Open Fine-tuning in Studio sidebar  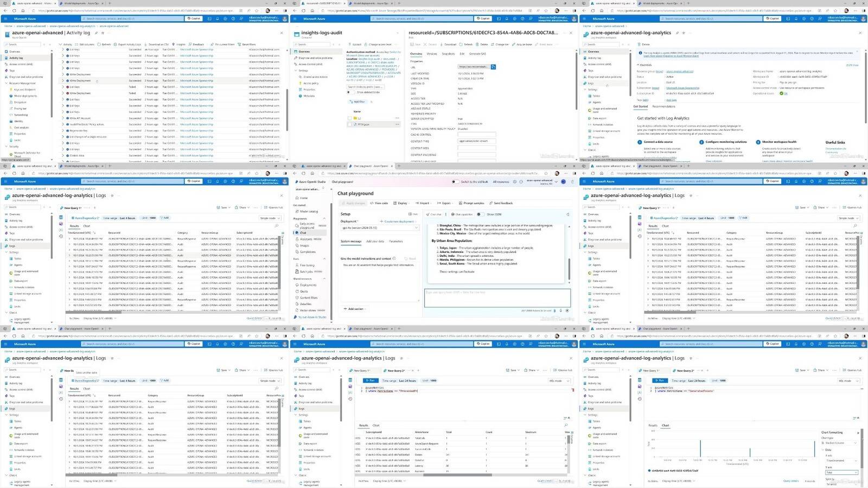306,265
